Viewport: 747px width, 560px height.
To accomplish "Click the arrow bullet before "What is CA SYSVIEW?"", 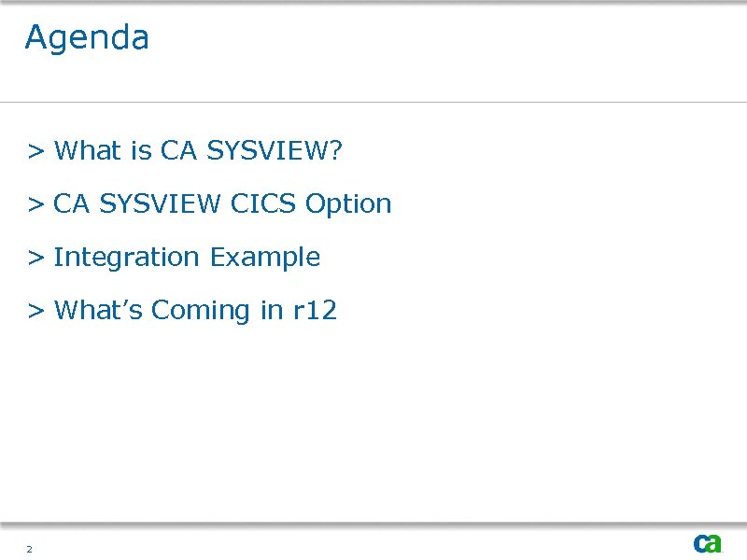I will click(35, 151).
